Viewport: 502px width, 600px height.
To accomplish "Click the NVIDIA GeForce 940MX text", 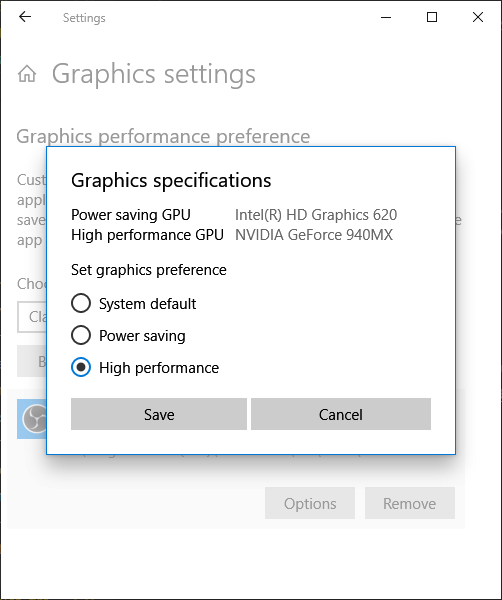I will click(x=314, y=235).
